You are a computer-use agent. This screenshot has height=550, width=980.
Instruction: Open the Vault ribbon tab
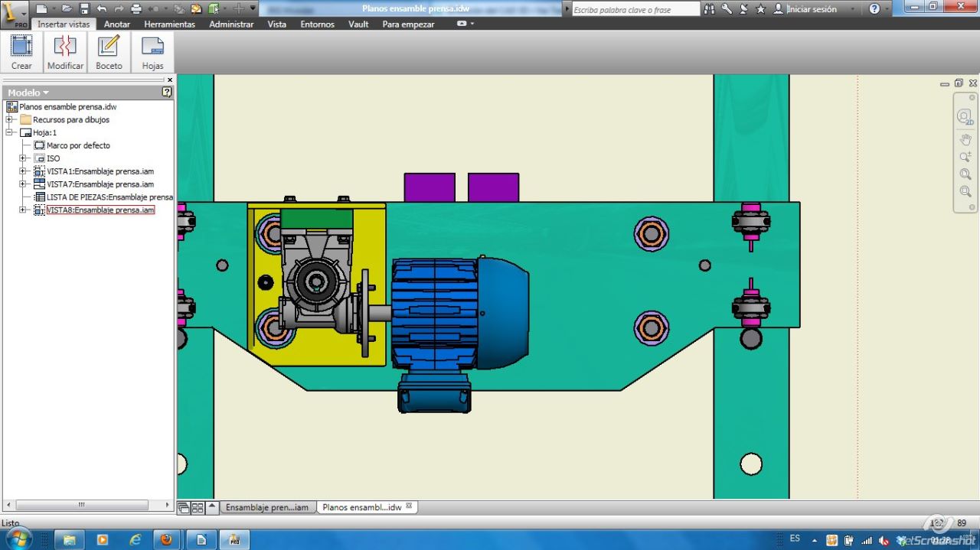pyautogui.click(x=358, y=24)
